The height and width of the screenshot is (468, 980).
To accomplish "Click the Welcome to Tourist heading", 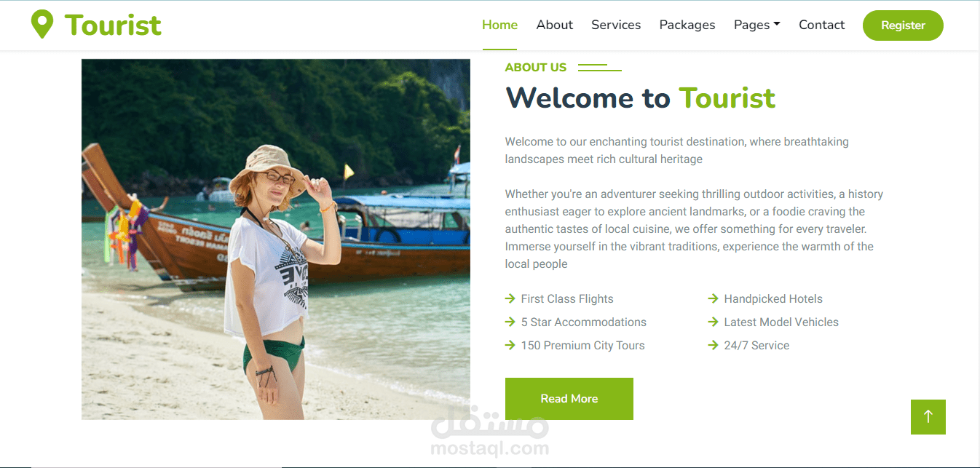I will 641,98.
